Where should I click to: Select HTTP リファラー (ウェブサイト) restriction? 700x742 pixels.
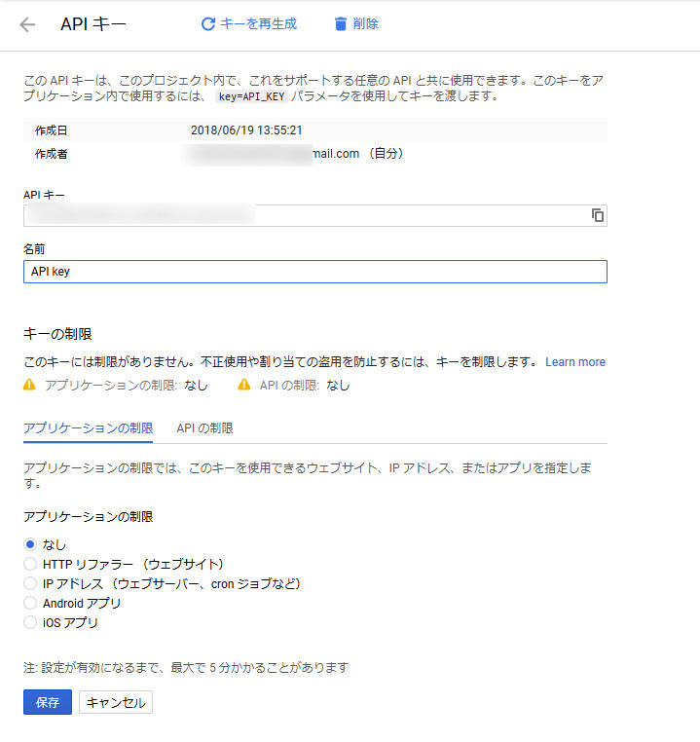[x=30, y=564]
